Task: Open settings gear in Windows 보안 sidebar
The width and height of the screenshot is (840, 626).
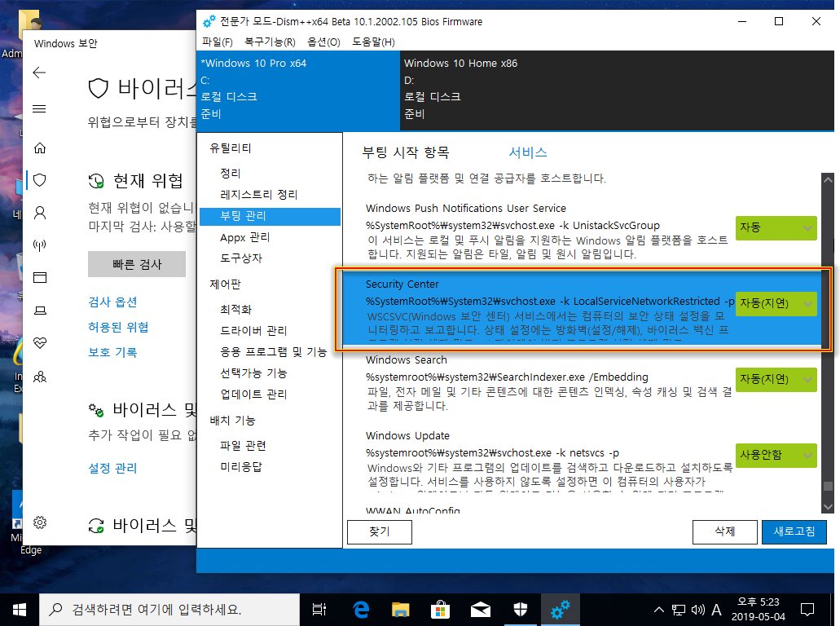Action: (x=40, y=522)
